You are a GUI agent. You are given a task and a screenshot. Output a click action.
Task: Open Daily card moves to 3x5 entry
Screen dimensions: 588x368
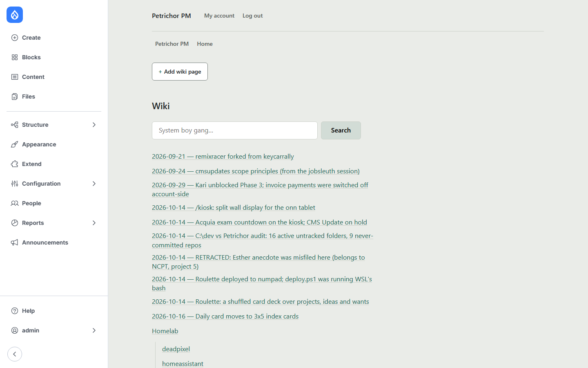pos(225,316)
